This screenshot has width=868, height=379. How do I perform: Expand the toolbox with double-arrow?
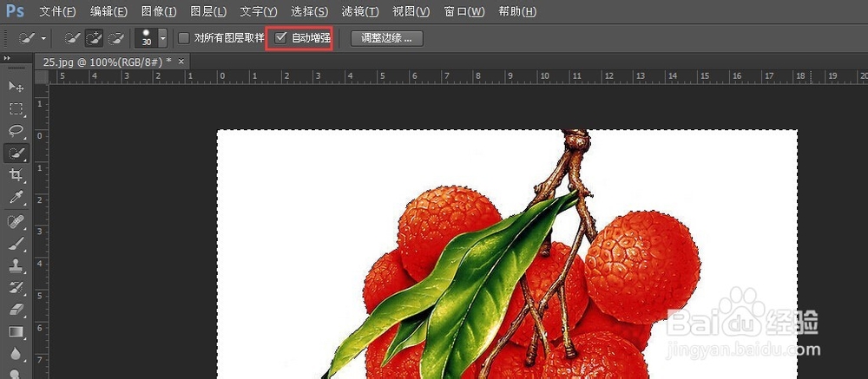click(7, 58)
